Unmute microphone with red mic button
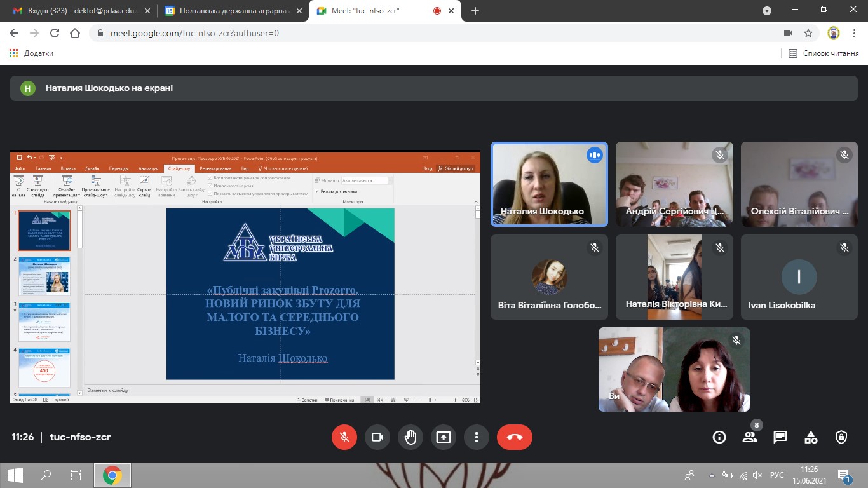This screenshot has width=868, height=488. 344,437
